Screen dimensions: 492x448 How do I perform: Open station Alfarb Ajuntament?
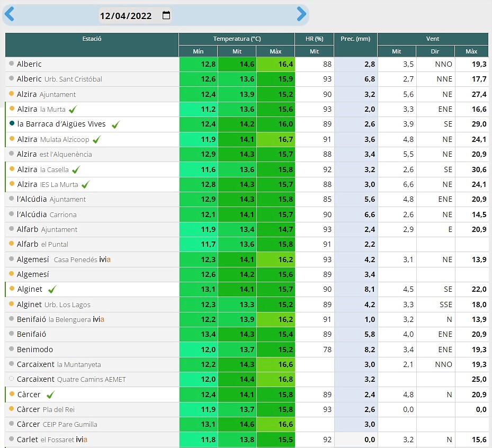47,229
